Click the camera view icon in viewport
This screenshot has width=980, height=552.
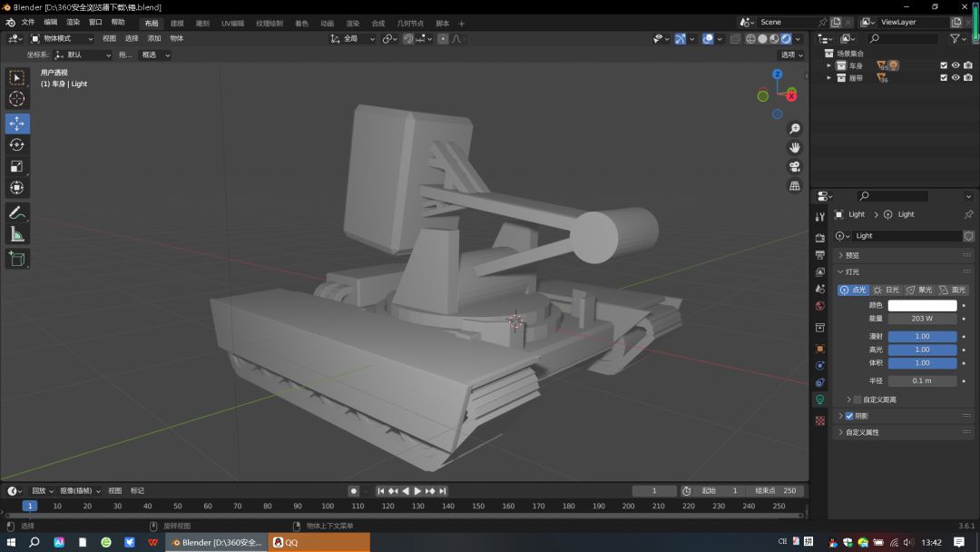[x=794, y=167]
